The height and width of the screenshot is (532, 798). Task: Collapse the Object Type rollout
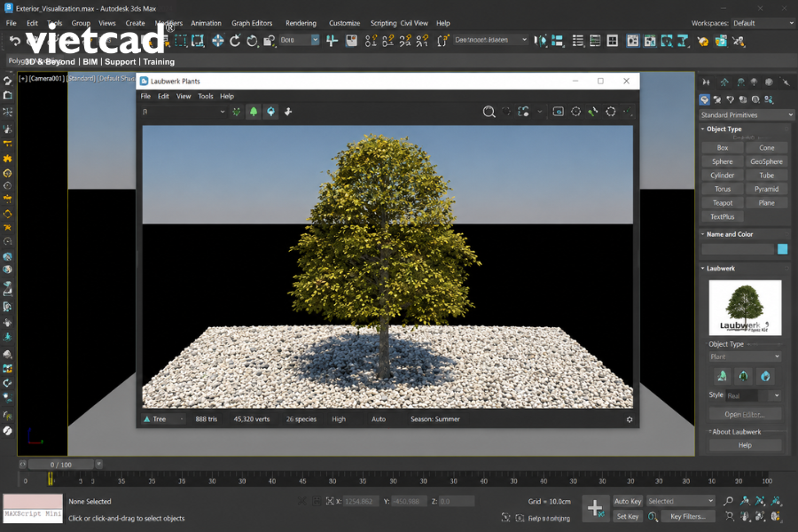[722, 129]
